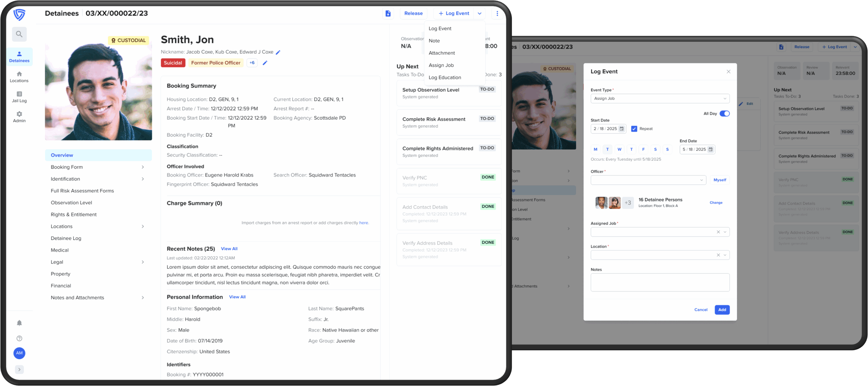Toggle the All Day switch off

pos(724,114)
